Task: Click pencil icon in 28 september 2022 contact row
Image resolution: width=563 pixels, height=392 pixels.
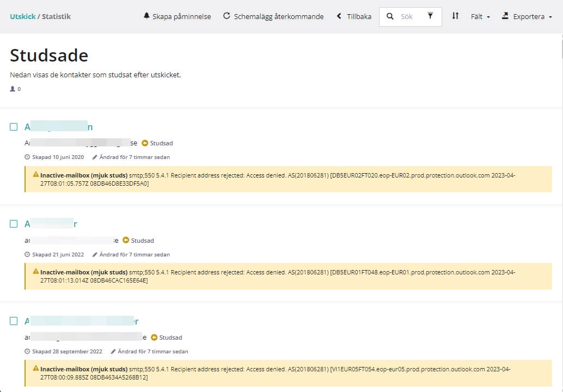Action: point(113,351)
